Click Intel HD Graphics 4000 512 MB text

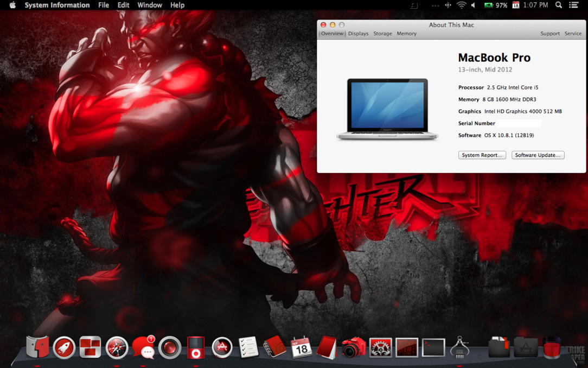(523, 111)
